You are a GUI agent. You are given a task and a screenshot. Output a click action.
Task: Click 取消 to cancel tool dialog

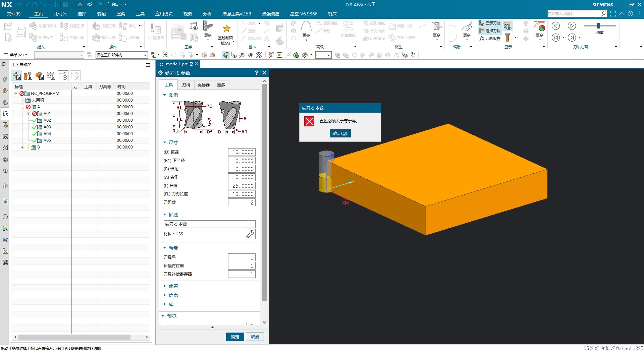point(255,337)
